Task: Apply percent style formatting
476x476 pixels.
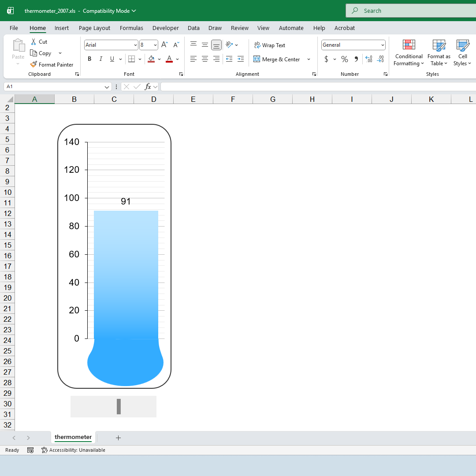Action: tap(344, 59)
